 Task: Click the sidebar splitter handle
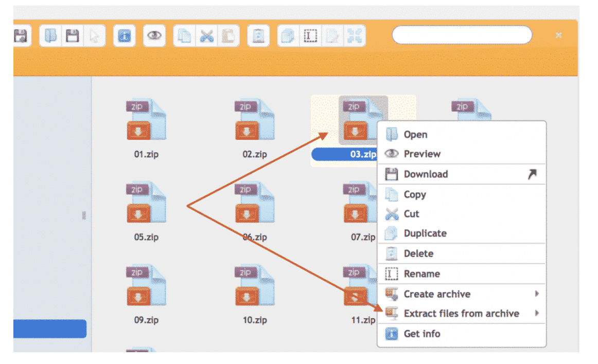(x=84, y=215)
